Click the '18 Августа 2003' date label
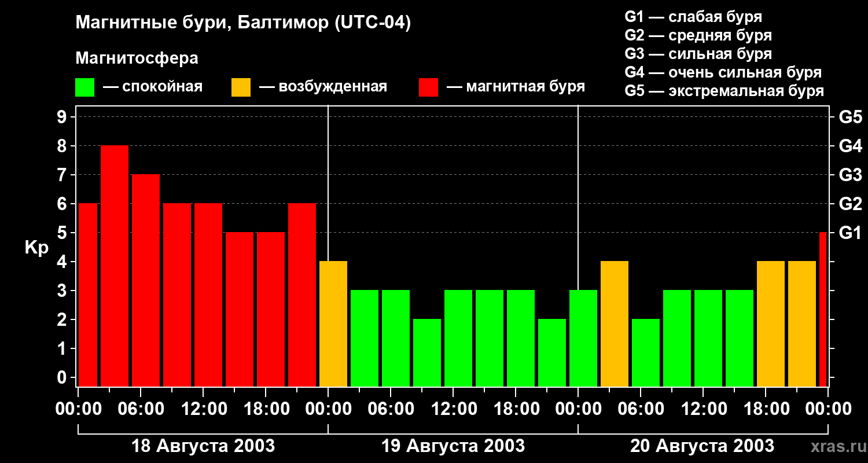Image resolution: width=868 pixels, height=463 pixels. [x=203, y=446]
